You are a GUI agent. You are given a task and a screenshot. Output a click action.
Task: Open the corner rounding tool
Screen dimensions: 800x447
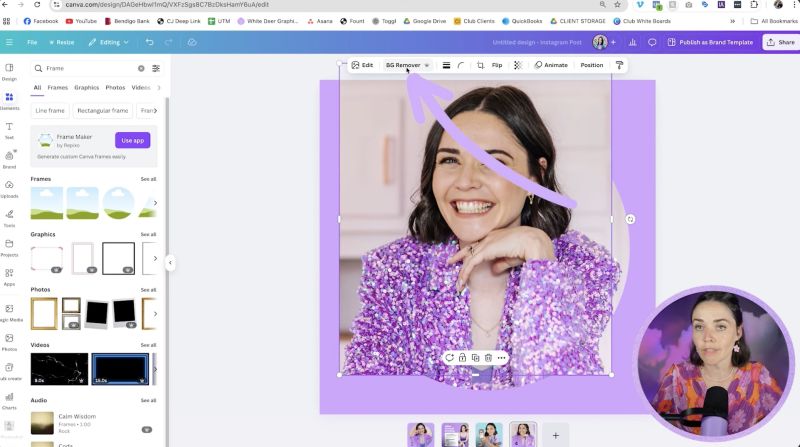[x=461, y=65]
